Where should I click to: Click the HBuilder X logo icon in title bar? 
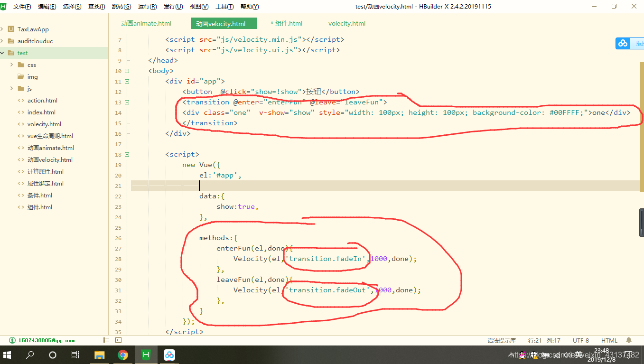pyautogui.click(x=3, y=6)
